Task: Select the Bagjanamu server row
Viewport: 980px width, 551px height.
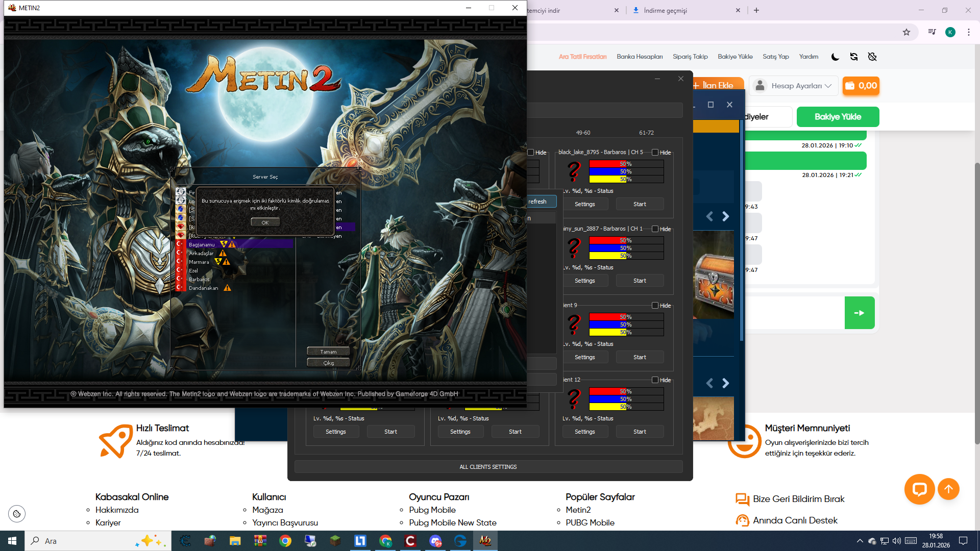Action: point(240,244)
